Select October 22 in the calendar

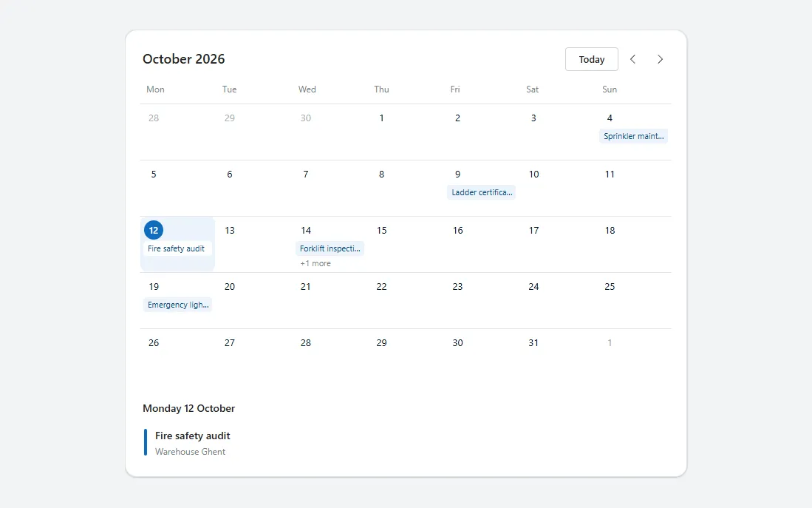[x=382, y=287]
